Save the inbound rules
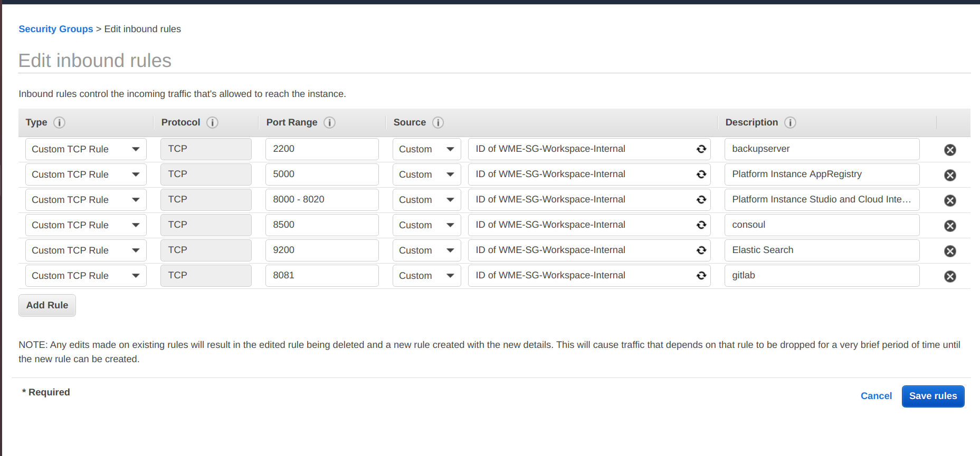Image resolution: width=980 pixels, height=456 pixels. point(933,396)
